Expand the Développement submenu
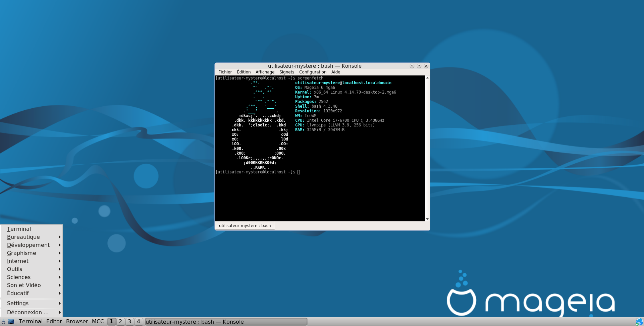 click(x=32, y=245)
